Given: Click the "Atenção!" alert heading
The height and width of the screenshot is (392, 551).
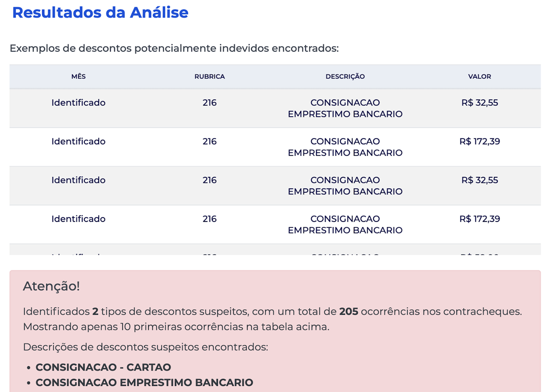Looking at the screenshot, I should click(x=51, y=286).
